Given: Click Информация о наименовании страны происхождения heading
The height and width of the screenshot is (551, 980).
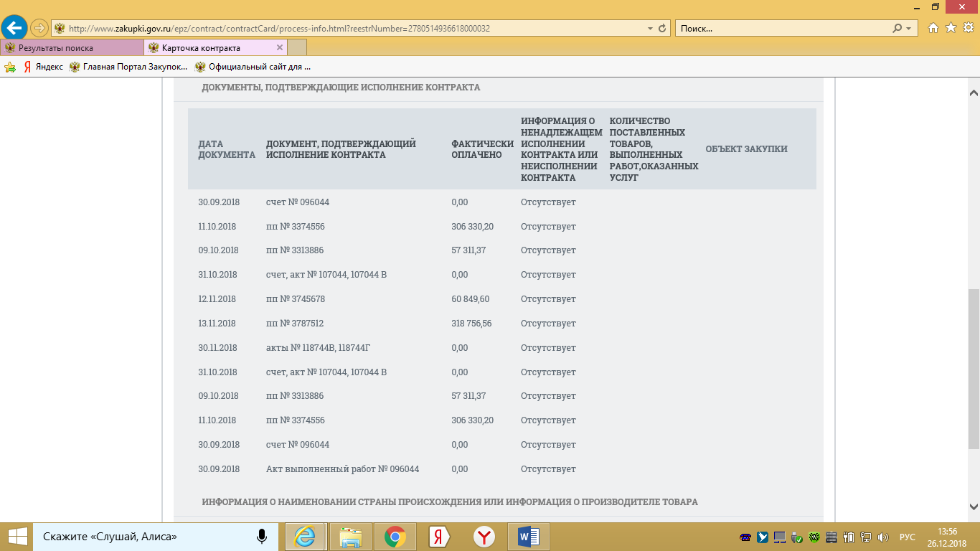Looking at the screenshot, I should 450,502.
